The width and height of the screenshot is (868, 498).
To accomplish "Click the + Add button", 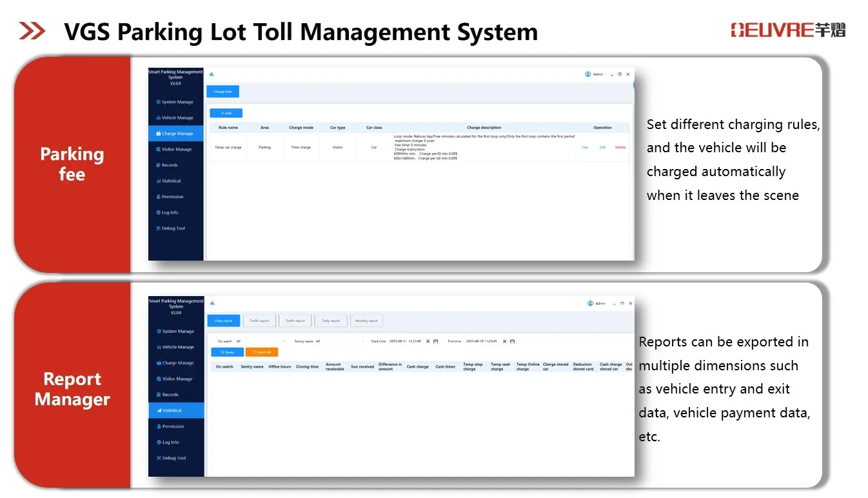I will [226, 113].
